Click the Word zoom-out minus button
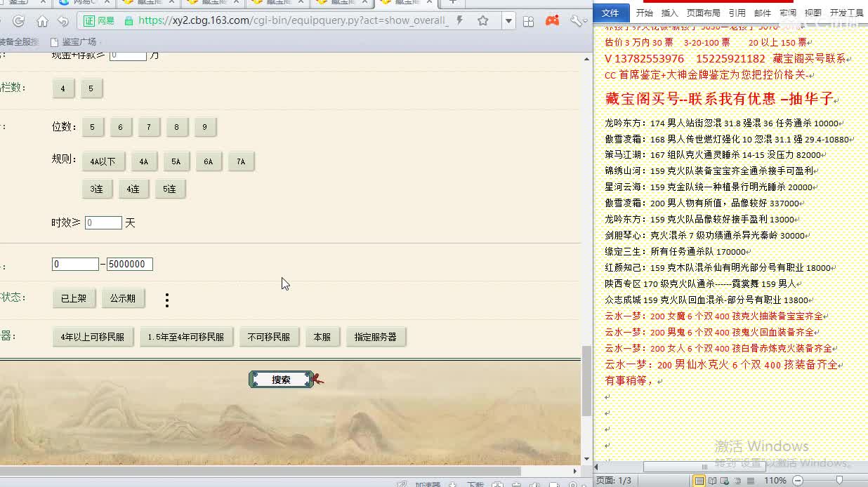 pos(798,481)
